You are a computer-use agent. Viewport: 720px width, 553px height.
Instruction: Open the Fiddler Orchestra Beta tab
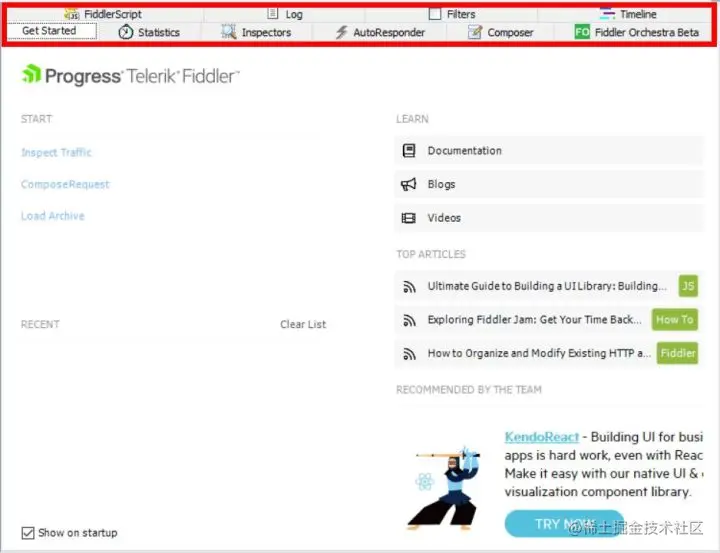(636, 32)
